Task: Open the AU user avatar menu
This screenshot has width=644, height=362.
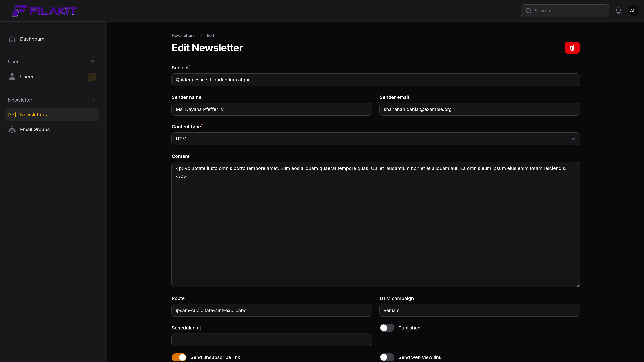Action: pyautogui.click(x=633, y=11)
